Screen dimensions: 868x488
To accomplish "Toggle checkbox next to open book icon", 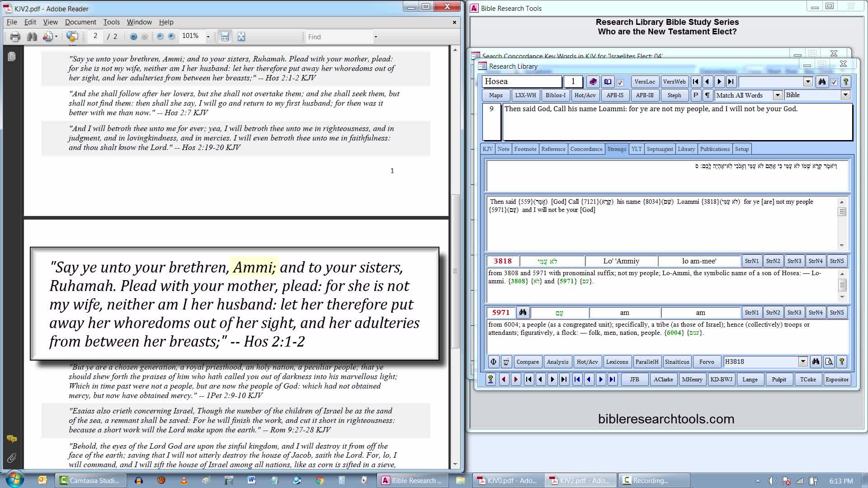I will click(x=620, y=82).
